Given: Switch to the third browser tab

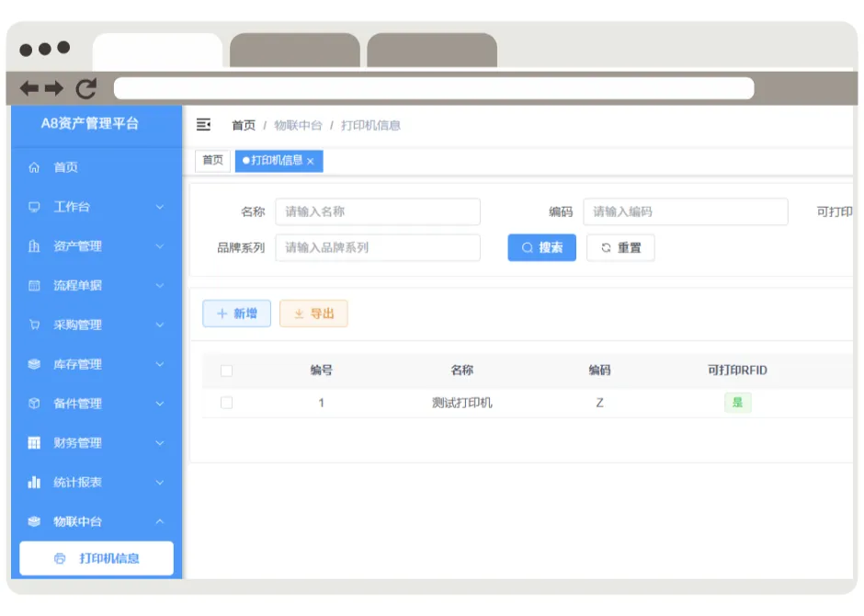Looking at the screenshot, I should point(432,51).
